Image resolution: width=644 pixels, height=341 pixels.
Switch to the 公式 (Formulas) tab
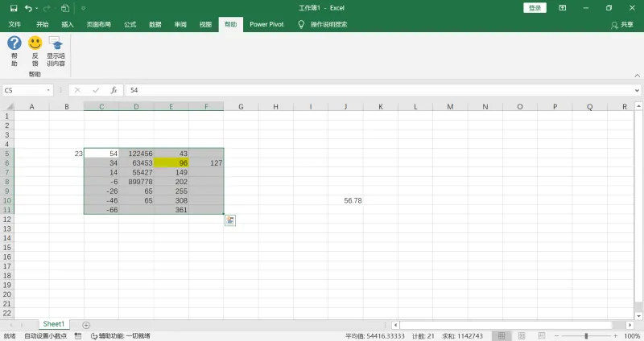point(130,24)
